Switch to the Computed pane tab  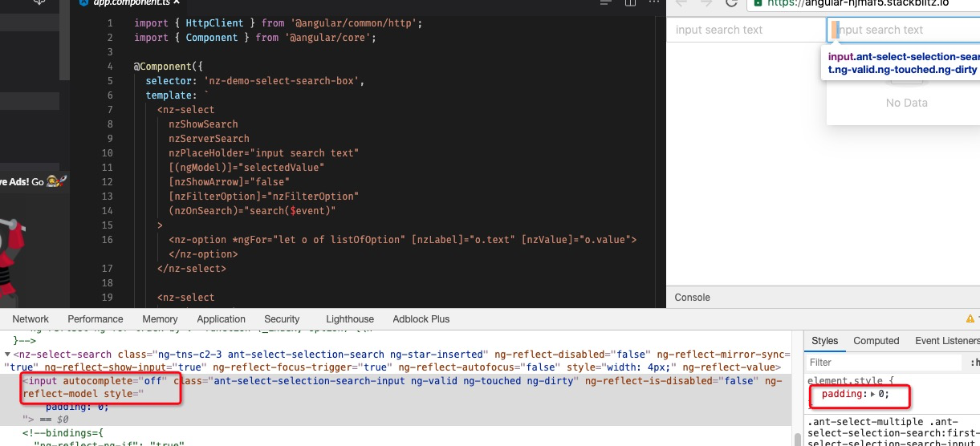[876, 341]
